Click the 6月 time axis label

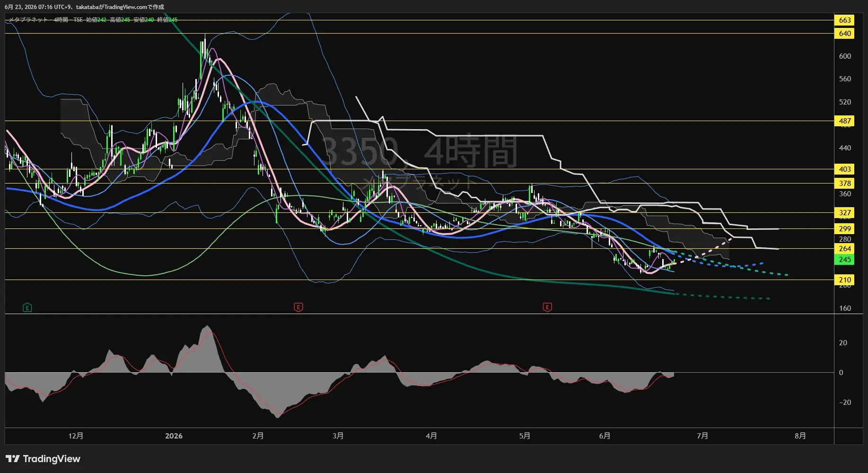(605, 436)
